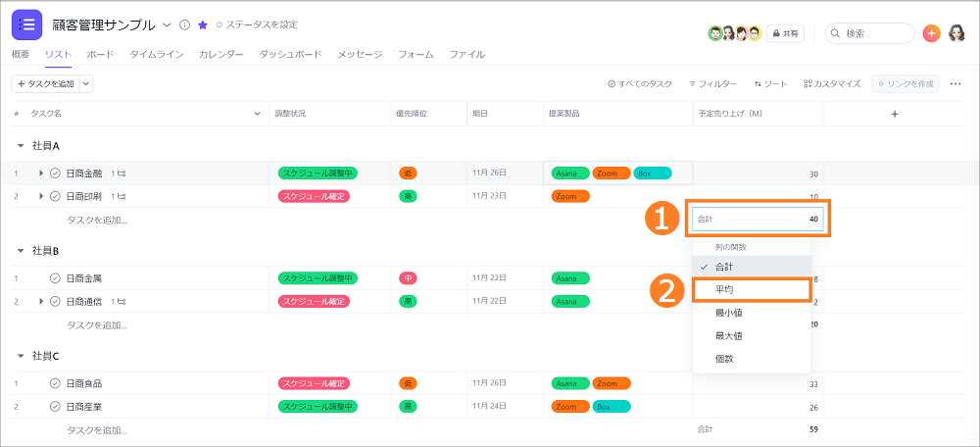Click タスクを追加... under 社員C
The height and width of the screenshot is (447, 980).
(96, 430)
